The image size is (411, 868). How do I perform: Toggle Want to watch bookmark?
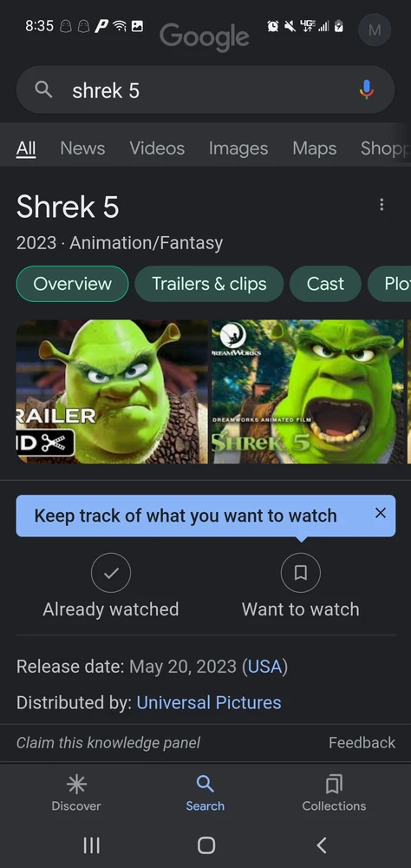click(x=300, y=585)
